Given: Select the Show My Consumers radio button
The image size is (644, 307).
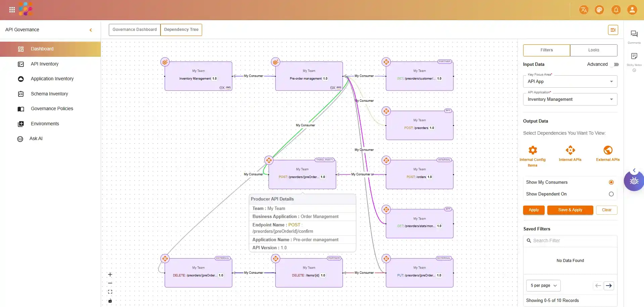Looking at the screenshot, I should pyautogui.click(x=611, y=182).
